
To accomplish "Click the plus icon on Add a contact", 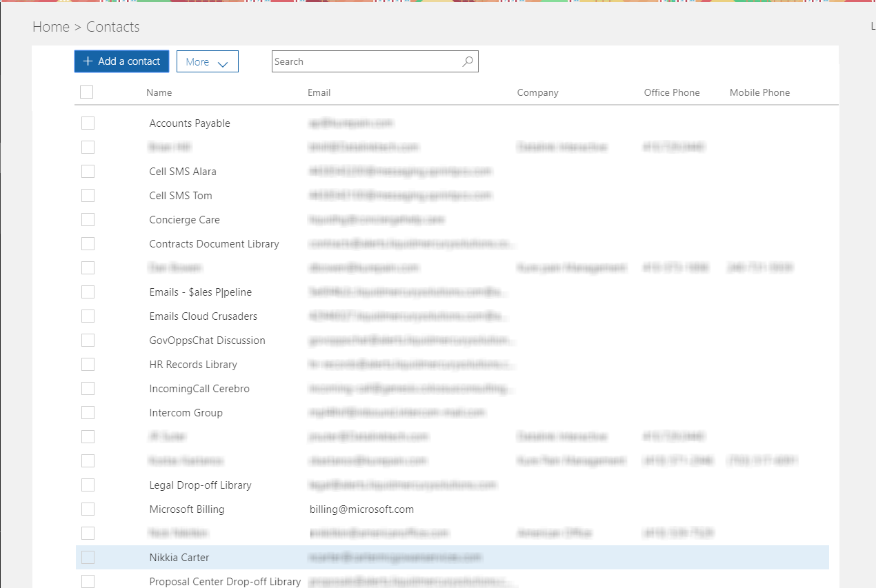I will [88, 61].
